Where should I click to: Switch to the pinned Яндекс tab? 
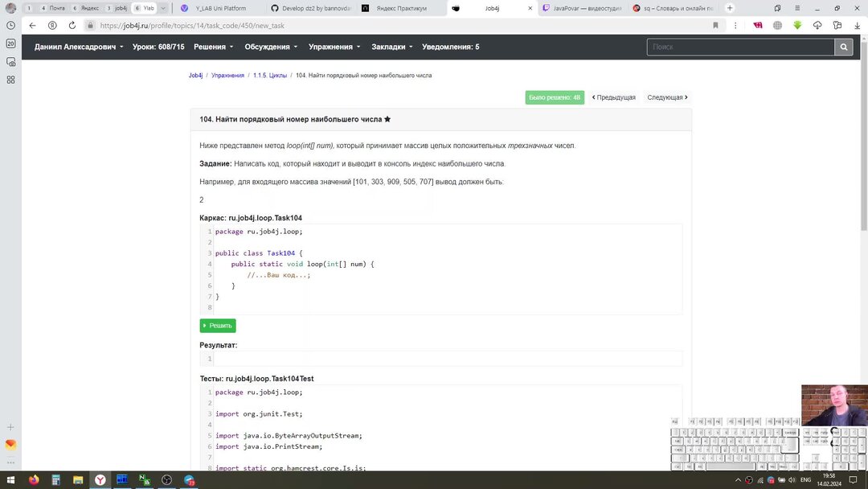point(86,8)
